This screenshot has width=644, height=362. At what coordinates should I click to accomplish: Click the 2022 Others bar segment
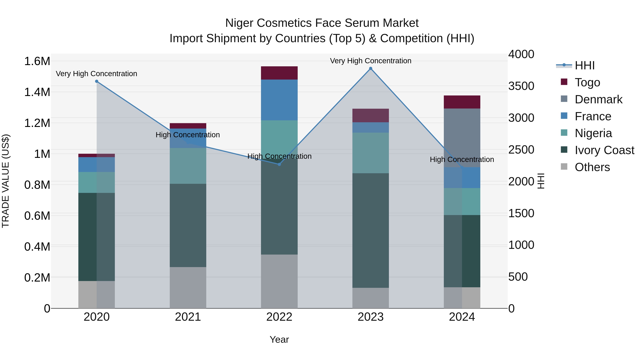(279, 281)
